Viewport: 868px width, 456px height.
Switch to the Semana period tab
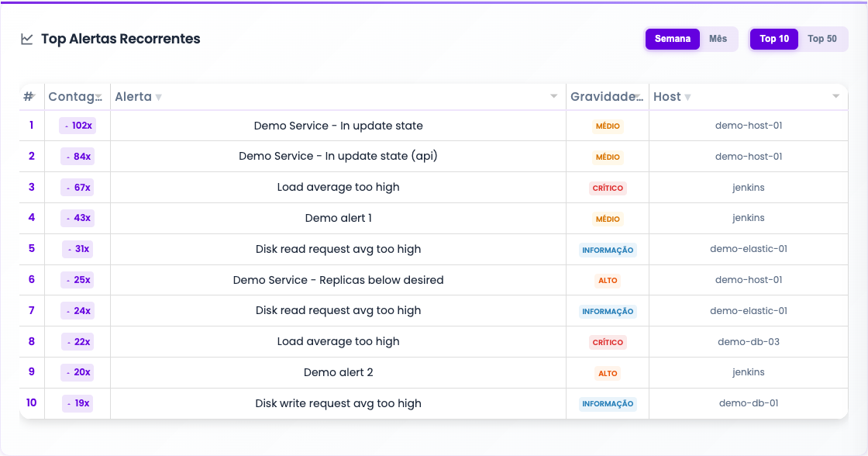[x=673, y=39]
